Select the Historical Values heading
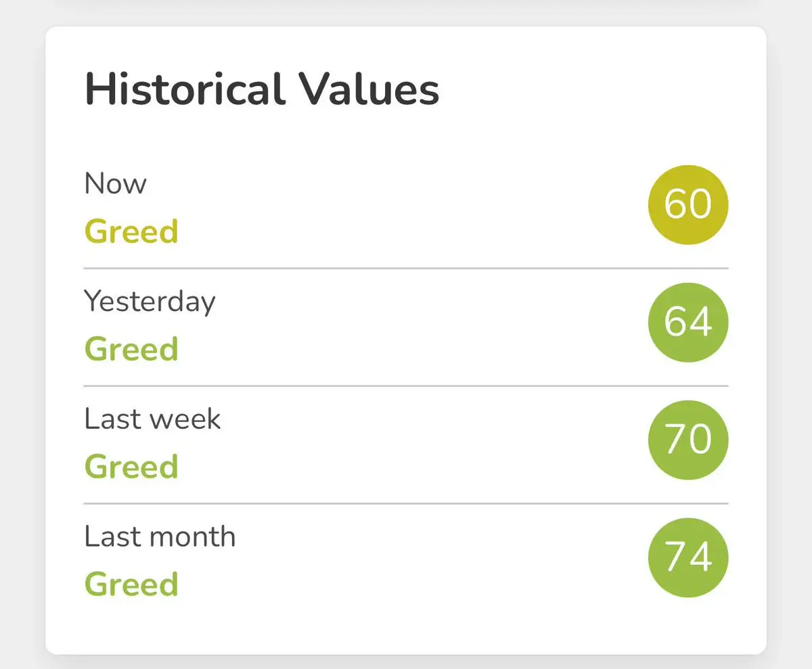The image size is (812, 669). (262, 89)
